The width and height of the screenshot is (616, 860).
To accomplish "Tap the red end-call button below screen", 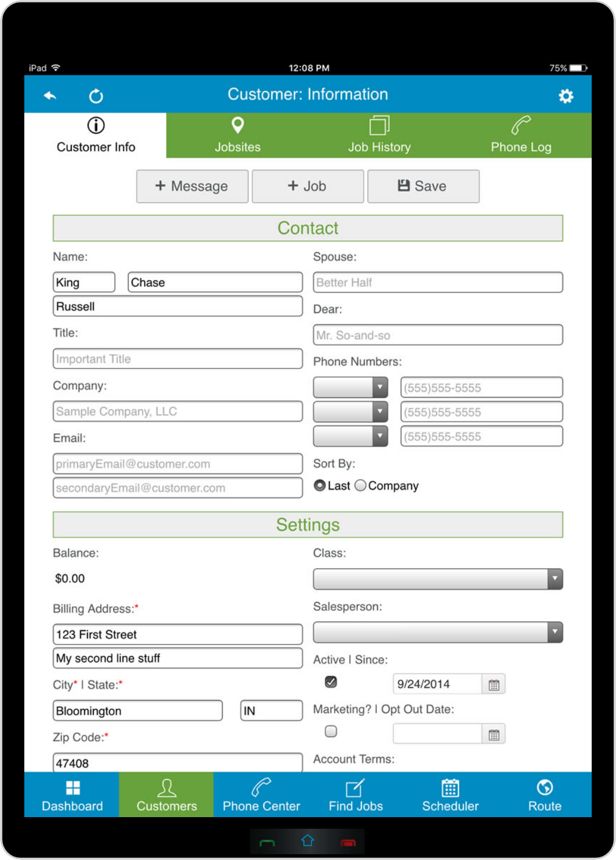I will [x=348, y=842].
